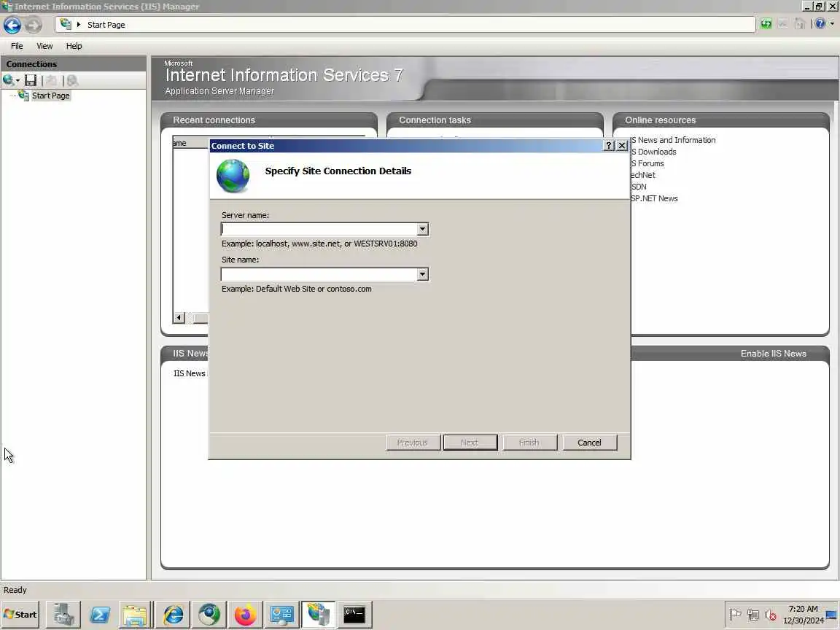Screen dimensions: 840x630
Task: Click the Show Desktop button beside the clock
Action: [832, 615]
